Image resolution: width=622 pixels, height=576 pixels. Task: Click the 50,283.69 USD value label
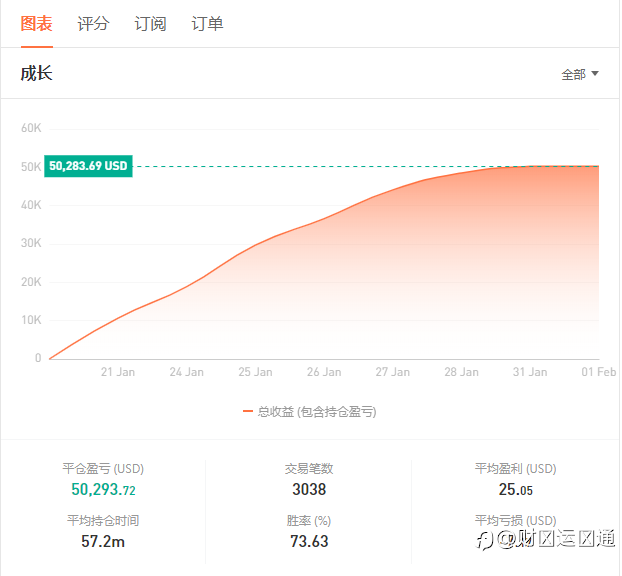88,166
